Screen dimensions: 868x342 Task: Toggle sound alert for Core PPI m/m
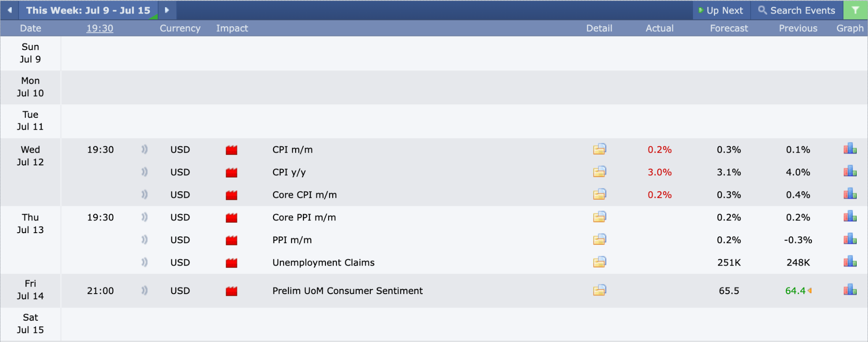144,217
